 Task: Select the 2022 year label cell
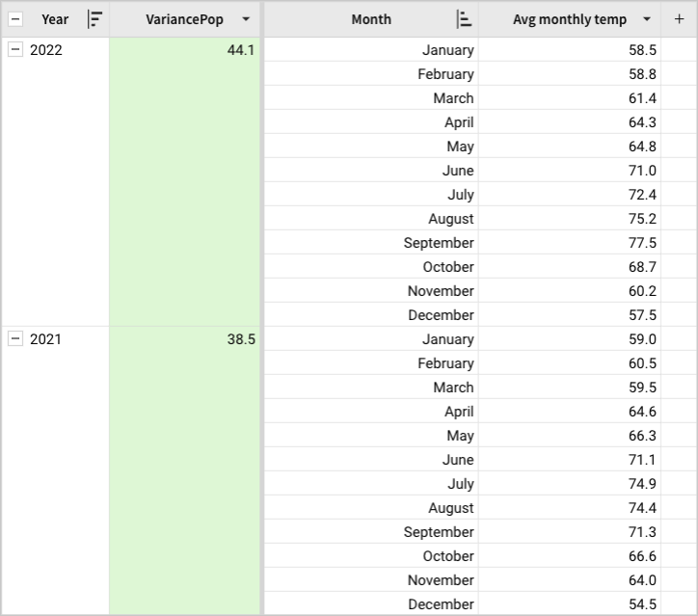point(46,50)
